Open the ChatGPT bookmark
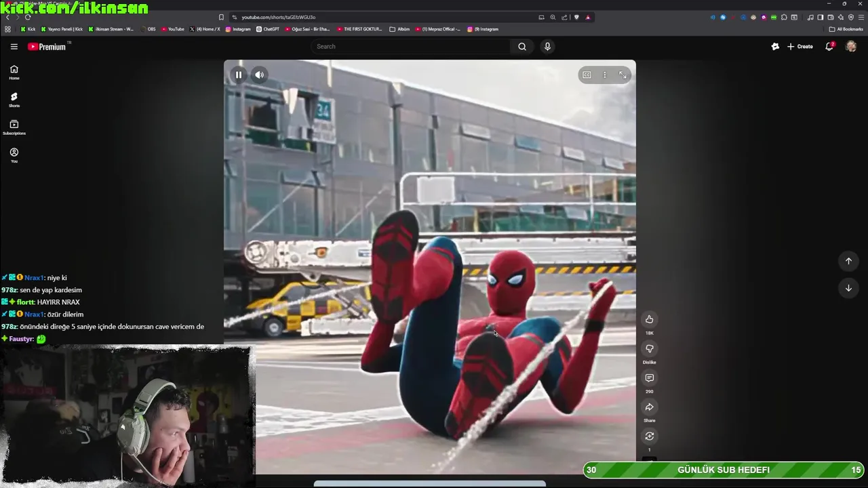Image resolution: width=868 pixels, height=488 pixels. [268, 29]
